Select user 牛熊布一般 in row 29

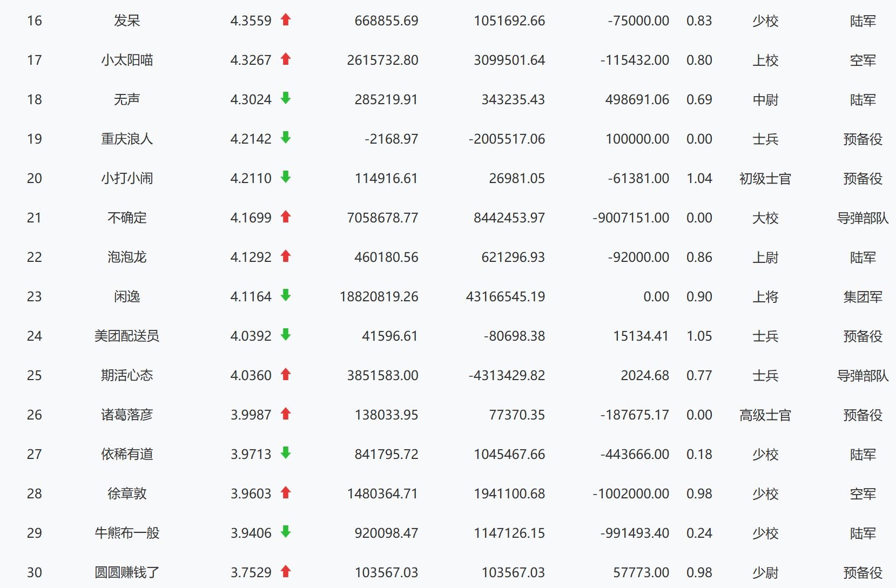127,533
